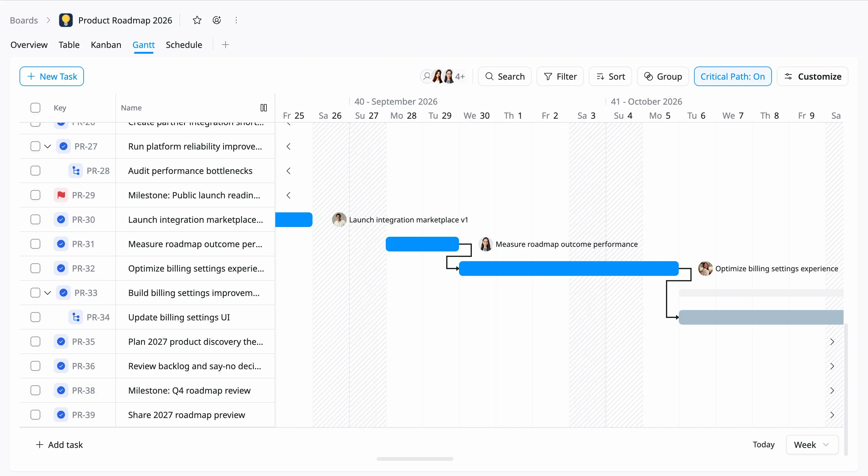
Task: Click the star favorite icon
Action: (197, 20)
